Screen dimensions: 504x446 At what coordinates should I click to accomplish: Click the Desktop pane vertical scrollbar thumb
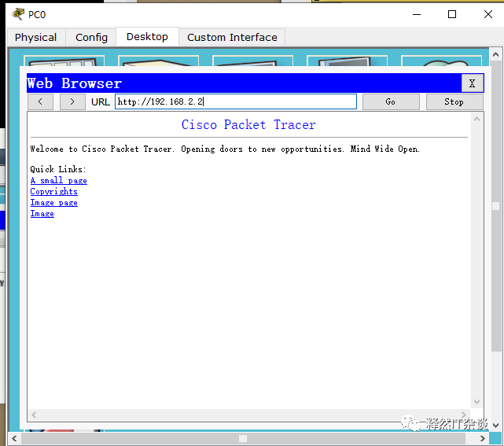[x=495, y=206]
